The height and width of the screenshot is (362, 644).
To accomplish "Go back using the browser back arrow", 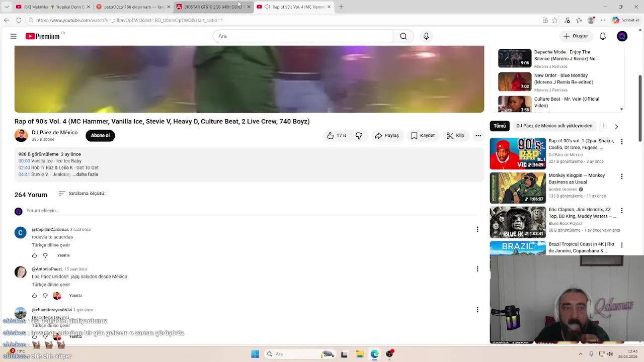I will (6, 20).
